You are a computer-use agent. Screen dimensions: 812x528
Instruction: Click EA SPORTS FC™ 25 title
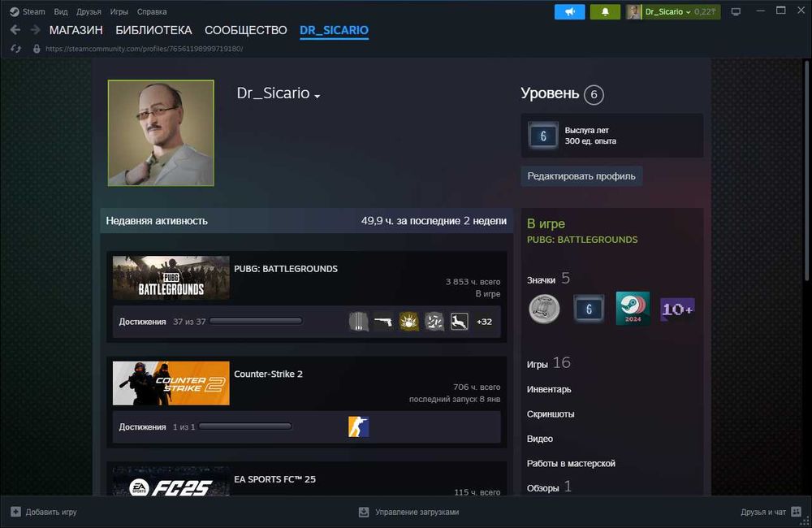click(274, 479)
